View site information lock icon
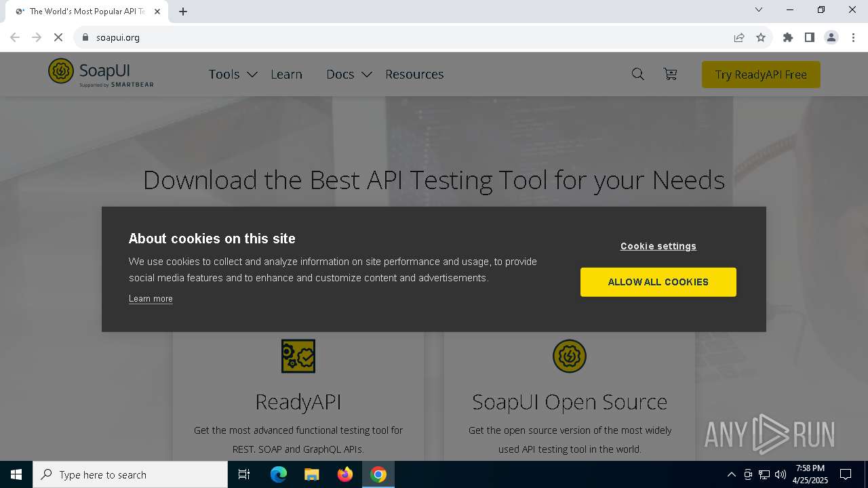 coord(85,37)
